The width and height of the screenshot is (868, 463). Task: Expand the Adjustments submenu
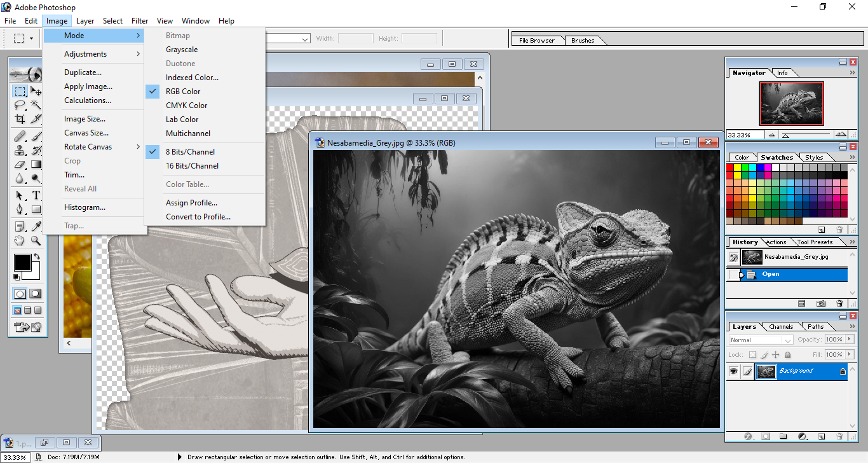tap(85, 54)
